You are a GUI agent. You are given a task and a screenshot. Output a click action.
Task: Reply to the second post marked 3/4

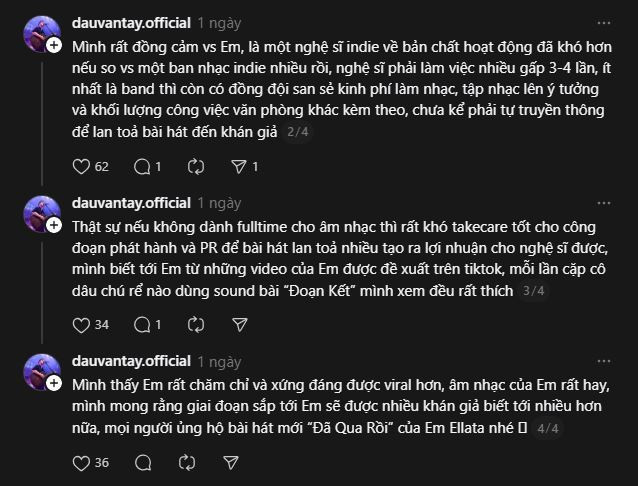click(140, 324)
